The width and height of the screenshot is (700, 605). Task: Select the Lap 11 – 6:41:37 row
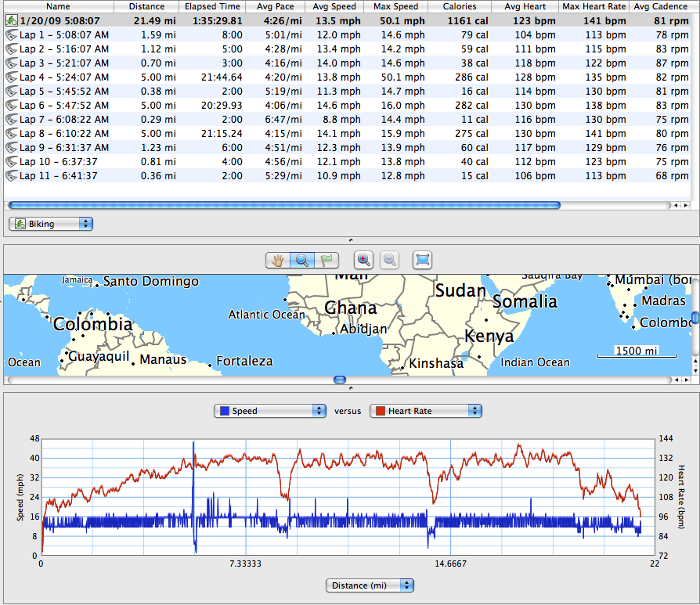[x=348, y=176]
